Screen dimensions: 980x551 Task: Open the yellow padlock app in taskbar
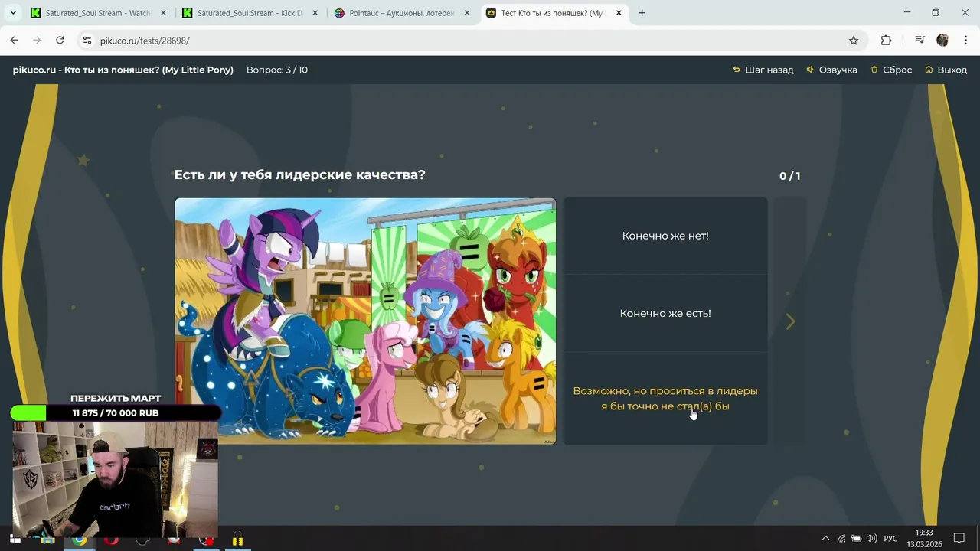(x=238, y=540)
